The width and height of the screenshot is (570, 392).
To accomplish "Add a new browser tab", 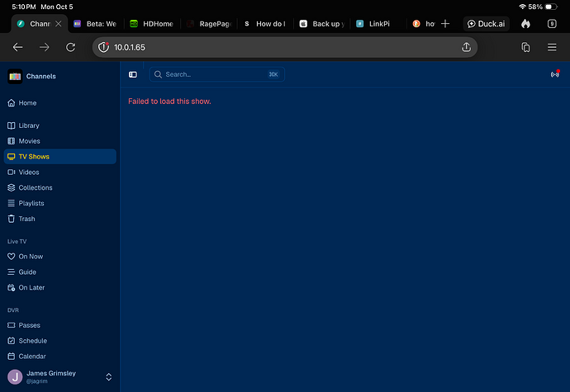I will click(x=445, y=24).
